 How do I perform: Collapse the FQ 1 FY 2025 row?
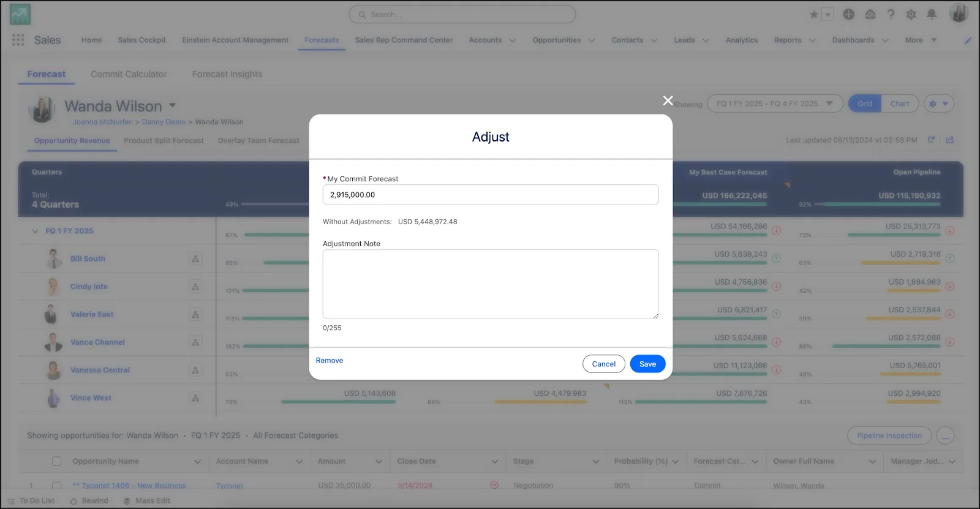click(x=35, y=231)
